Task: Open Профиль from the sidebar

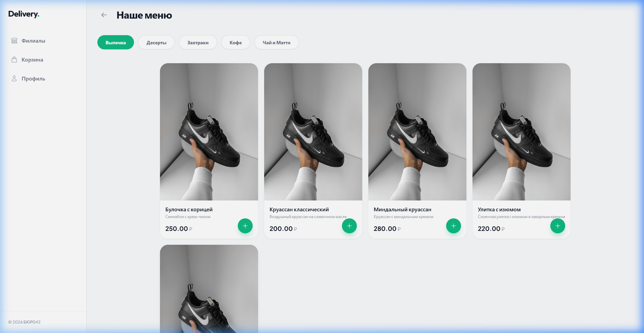Action: coord(33,78)
